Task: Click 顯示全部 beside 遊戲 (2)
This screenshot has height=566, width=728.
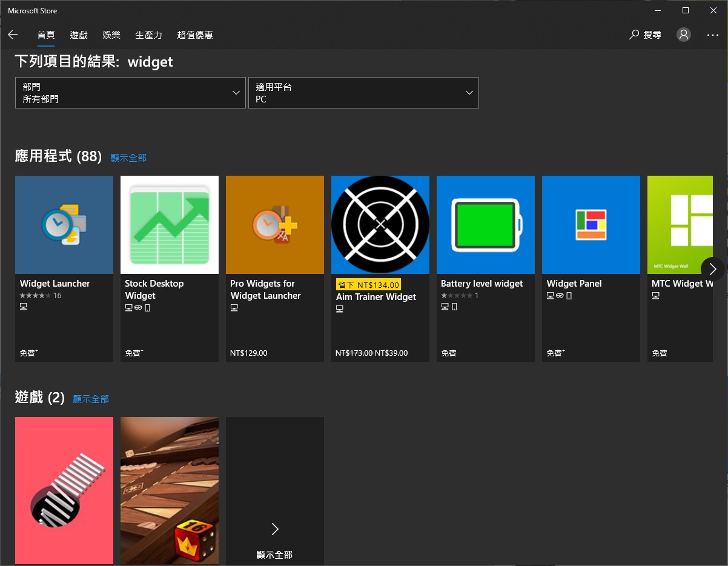Action: click(90, 399)
